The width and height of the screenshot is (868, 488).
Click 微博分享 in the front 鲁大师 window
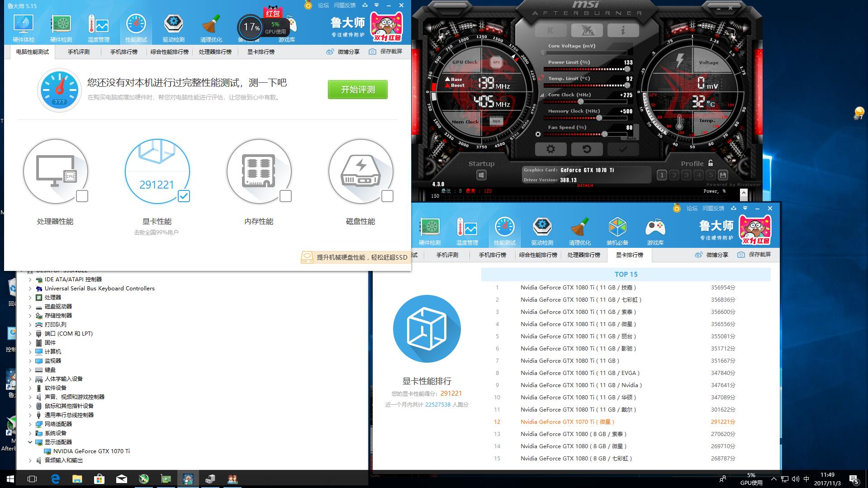[x=343, y=52]
